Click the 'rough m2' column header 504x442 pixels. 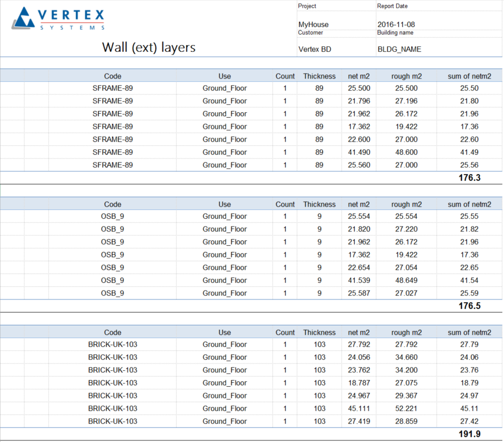[406, 76]
